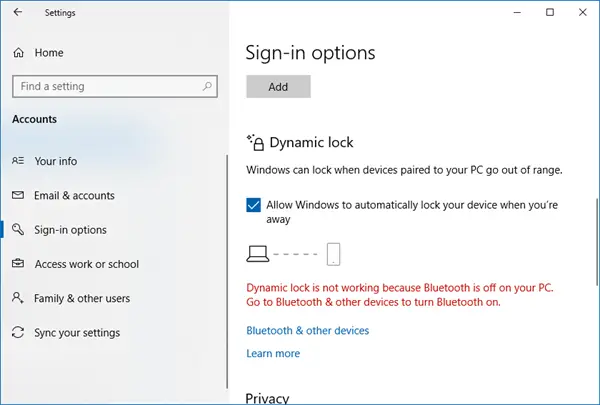Click the Family & other users icon
Image resolution: width=600 pixels, height=405 pixels.
pos(18,298)
